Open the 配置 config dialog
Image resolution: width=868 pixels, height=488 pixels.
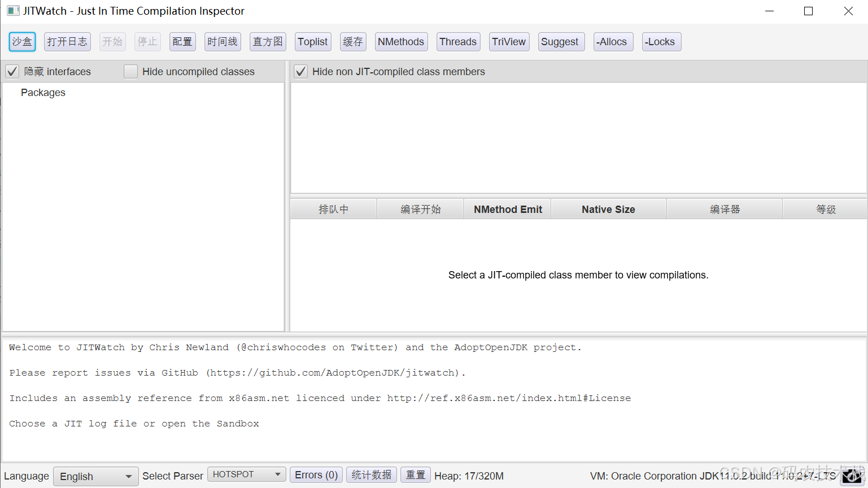pos(182,42)
